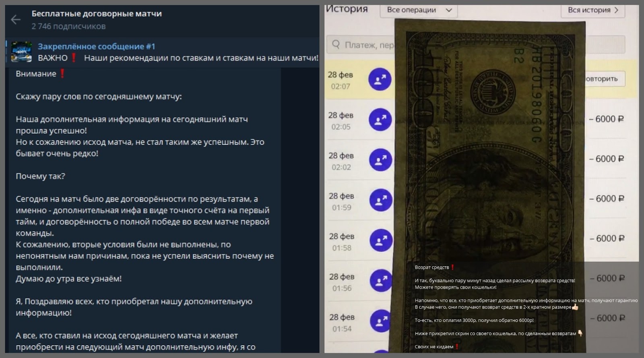The image size is (644, 358).
Task: Click Возрат средств caption heading
Action: pyautogui.click(x=435, y=267)
